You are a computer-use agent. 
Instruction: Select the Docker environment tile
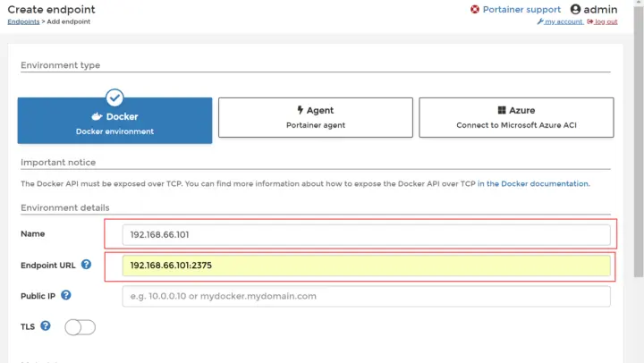(114, 121)
